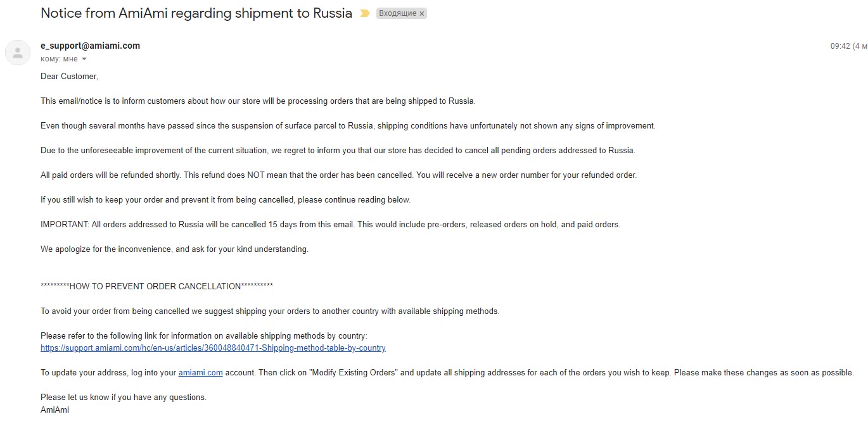Click the "Even though several months" paragraph
The image size is (868, 445).
point(348,126)
